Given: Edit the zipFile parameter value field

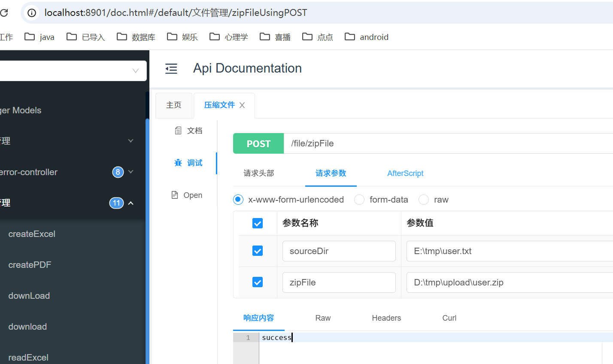Looking at the screenshot, I should click(494, 282).
